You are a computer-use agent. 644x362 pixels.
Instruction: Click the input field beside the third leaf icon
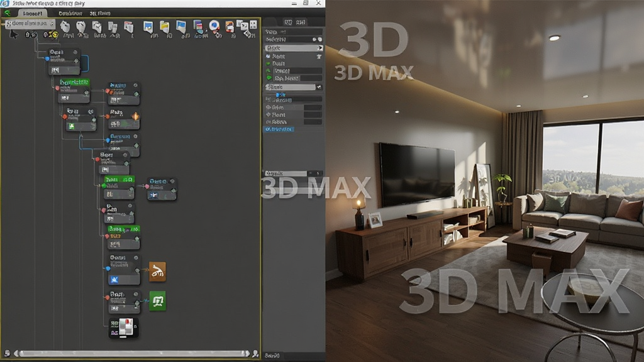(x=311, y=78)
